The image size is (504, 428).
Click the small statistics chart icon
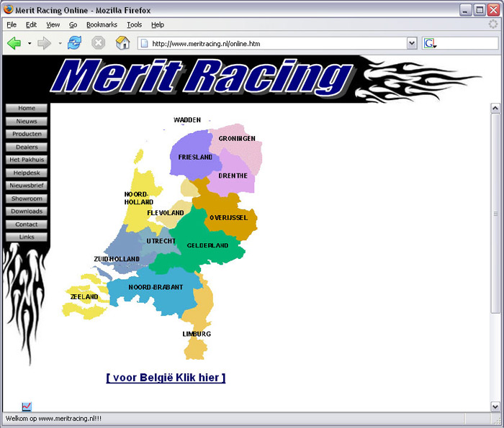tap(27, 406)
